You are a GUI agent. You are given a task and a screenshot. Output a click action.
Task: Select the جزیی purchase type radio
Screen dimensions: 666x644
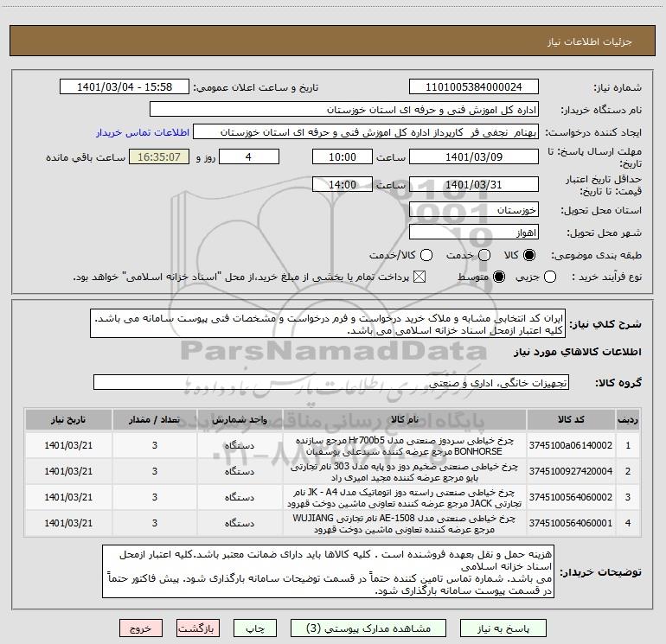[550, 277]
